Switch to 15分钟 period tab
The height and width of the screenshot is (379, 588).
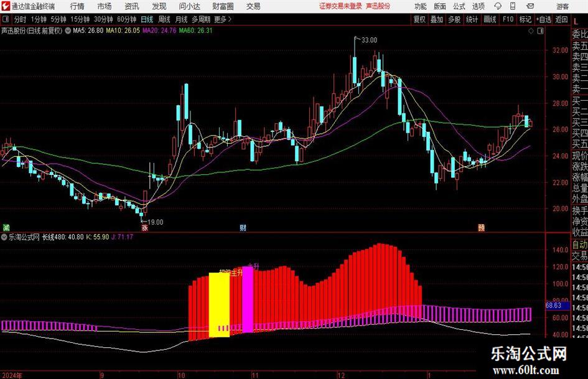coord(80,19)
